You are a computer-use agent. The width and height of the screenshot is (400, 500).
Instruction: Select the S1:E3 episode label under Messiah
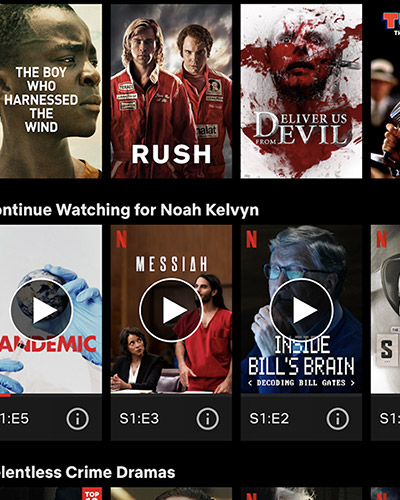tap(139, 419)
